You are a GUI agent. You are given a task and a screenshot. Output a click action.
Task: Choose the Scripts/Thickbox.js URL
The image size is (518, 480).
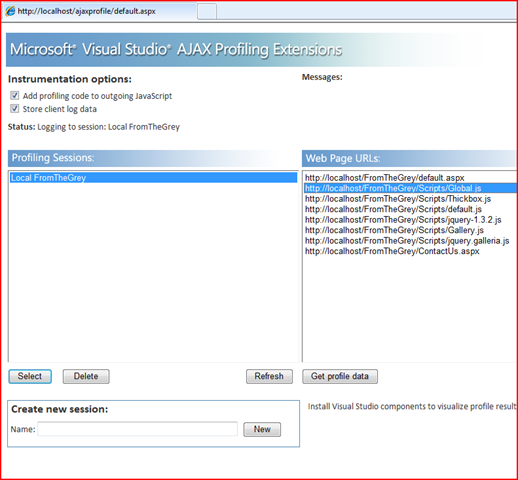(x=410, y=199)
